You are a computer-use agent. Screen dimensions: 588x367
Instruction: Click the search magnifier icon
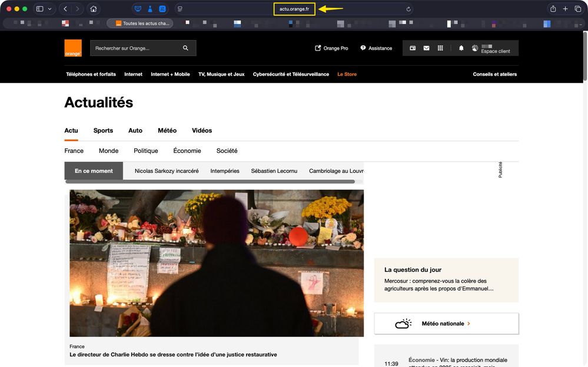click(x=185, y=48)
